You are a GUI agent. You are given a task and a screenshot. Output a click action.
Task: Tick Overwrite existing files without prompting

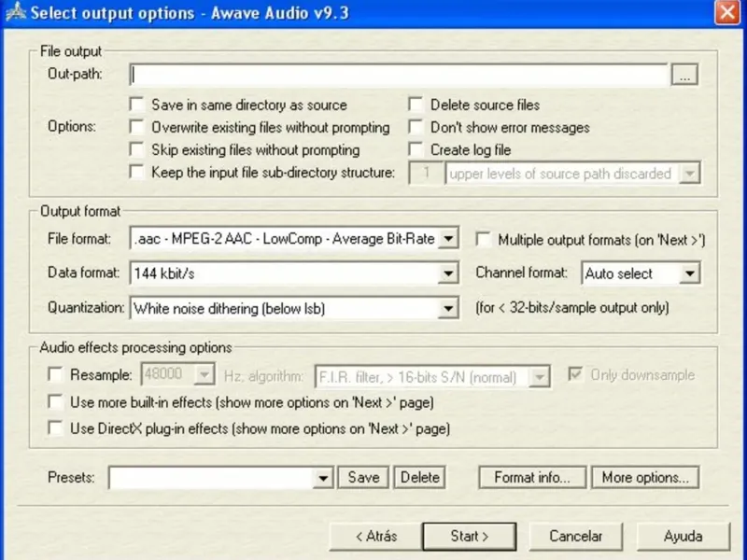tap(136, 127)
